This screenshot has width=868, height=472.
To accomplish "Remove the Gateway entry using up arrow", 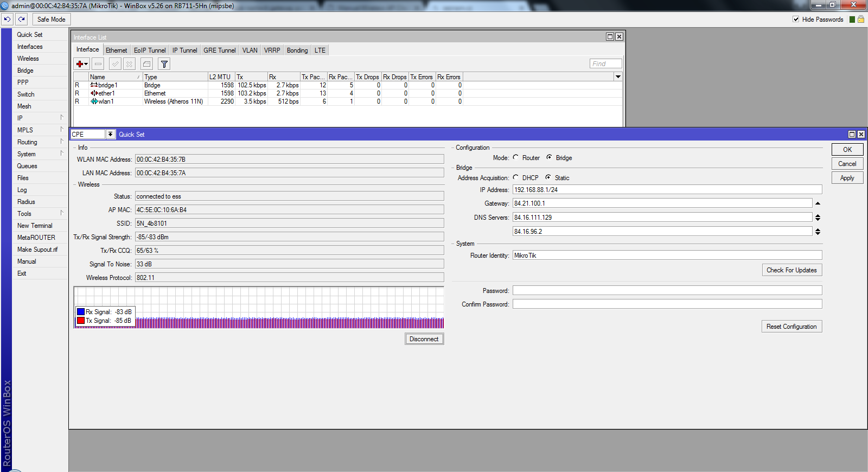I will (818, 203).
